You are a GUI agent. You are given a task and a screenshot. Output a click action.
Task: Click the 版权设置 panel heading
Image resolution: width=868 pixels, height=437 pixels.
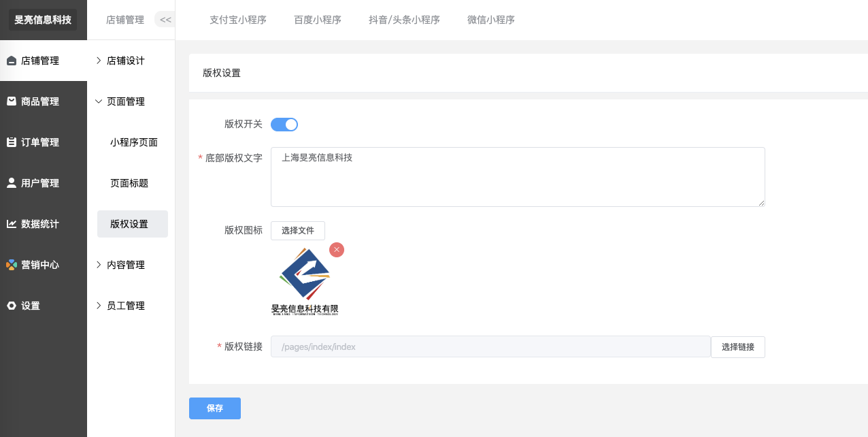pos(222,73)
